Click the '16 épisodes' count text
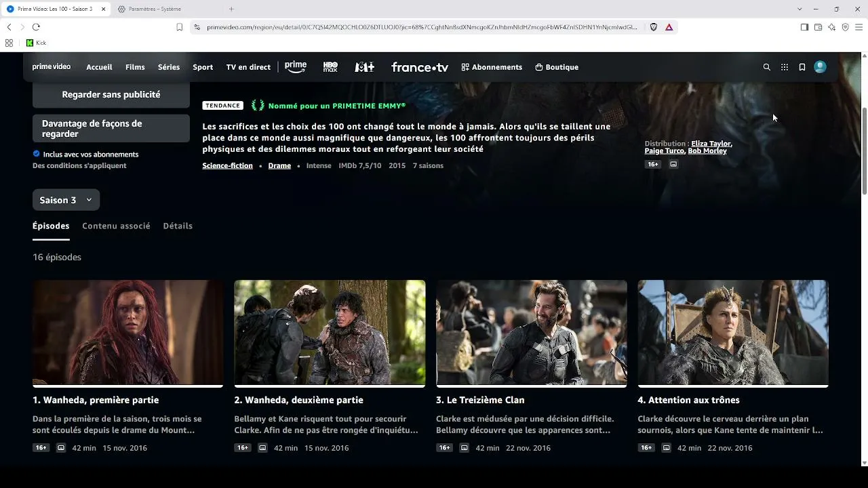 click(57, 257)
